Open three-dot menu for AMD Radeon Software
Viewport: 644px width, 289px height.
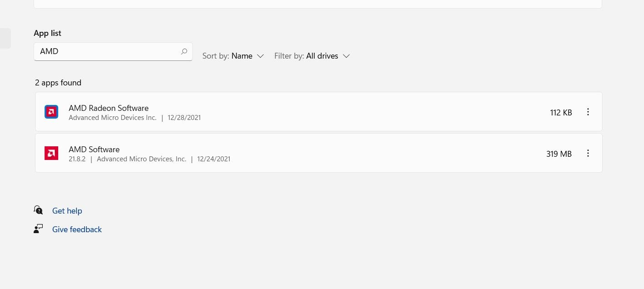point(588,112)
